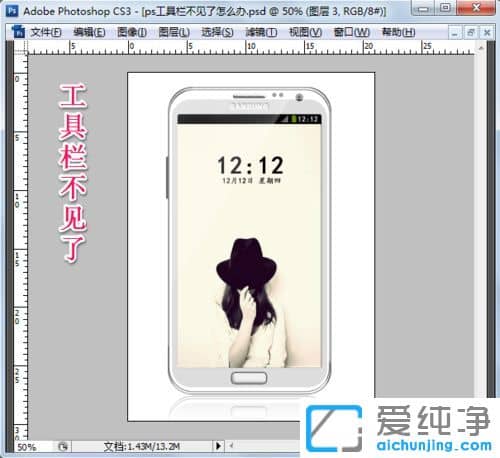Open the 图像(I) menu
The image size is (500, 458).
[132, 32]
